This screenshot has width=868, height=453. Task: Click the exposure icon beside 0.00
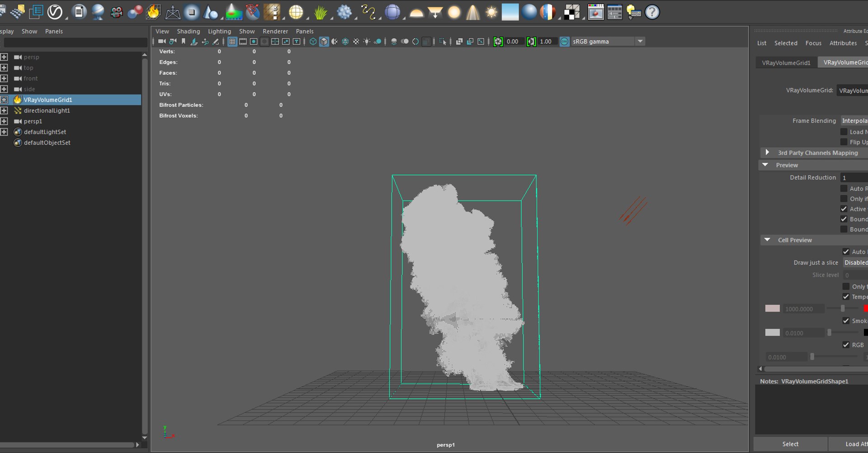coord(498,42)
